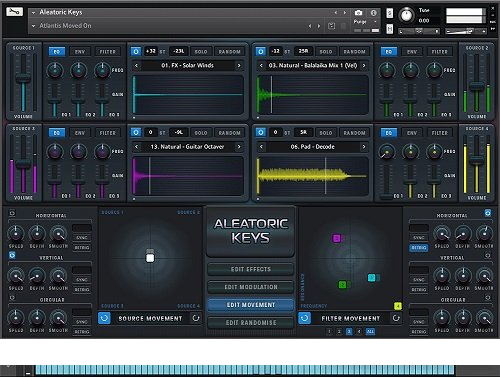Select ALL filter movement target
Screen dimensions: 500x377
point(370,331)
